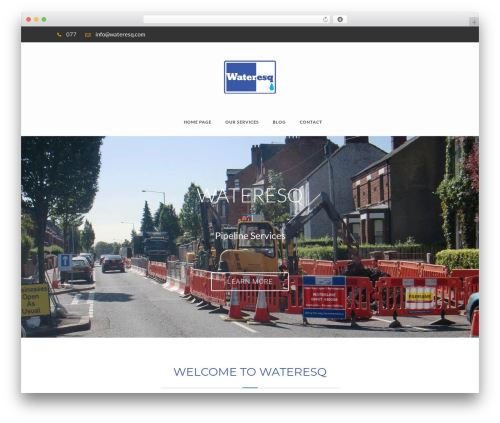This screenshot has width=500, height=423.
Task: Click the WATERESQ hero title text
Action: pyautogui.click(x=250, y=196)
